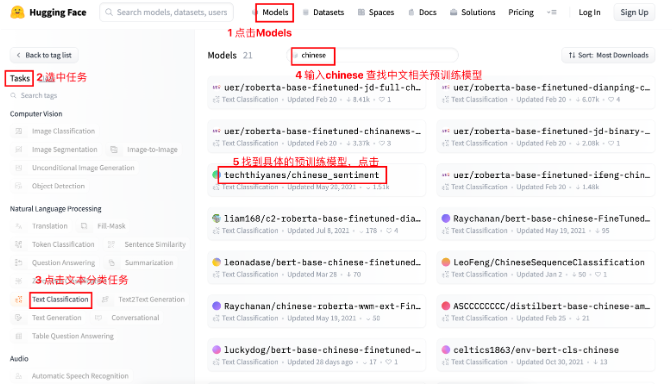This screenshot has height=385, width=672.
Task: Select Image Classification task icon
Action: pyautogui.click(x=19, y=131)
